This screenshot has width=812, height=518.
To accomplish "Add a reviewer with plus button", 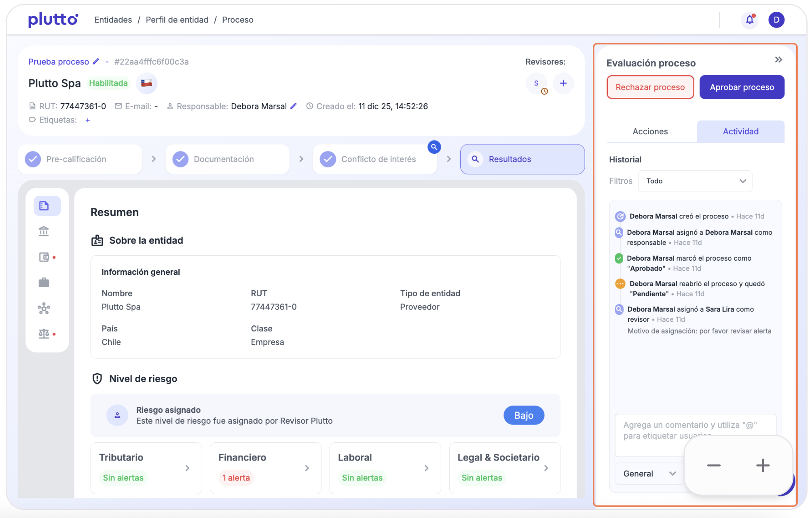I will 563,83.
